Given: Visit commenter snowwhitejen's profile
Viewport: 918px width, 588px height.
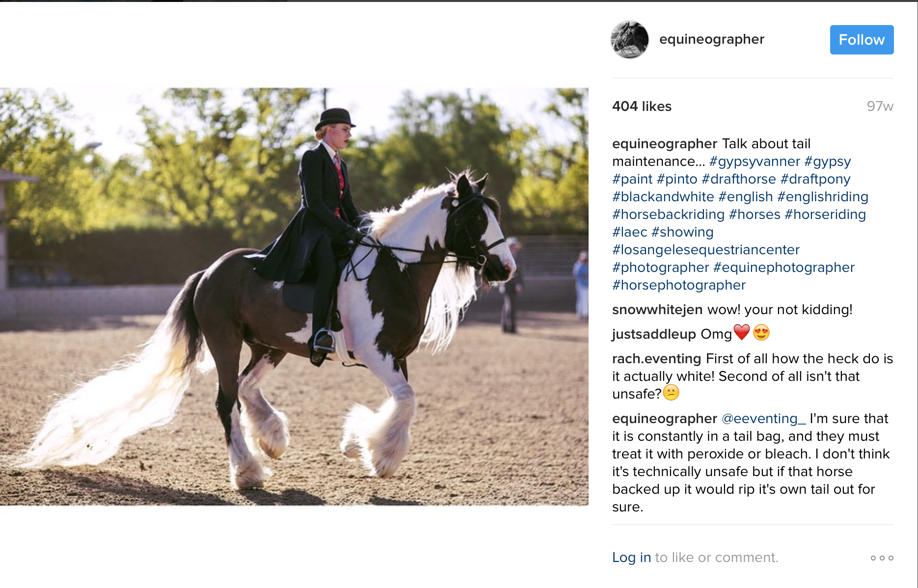Looking at the screenshot, I should [657, 310].
